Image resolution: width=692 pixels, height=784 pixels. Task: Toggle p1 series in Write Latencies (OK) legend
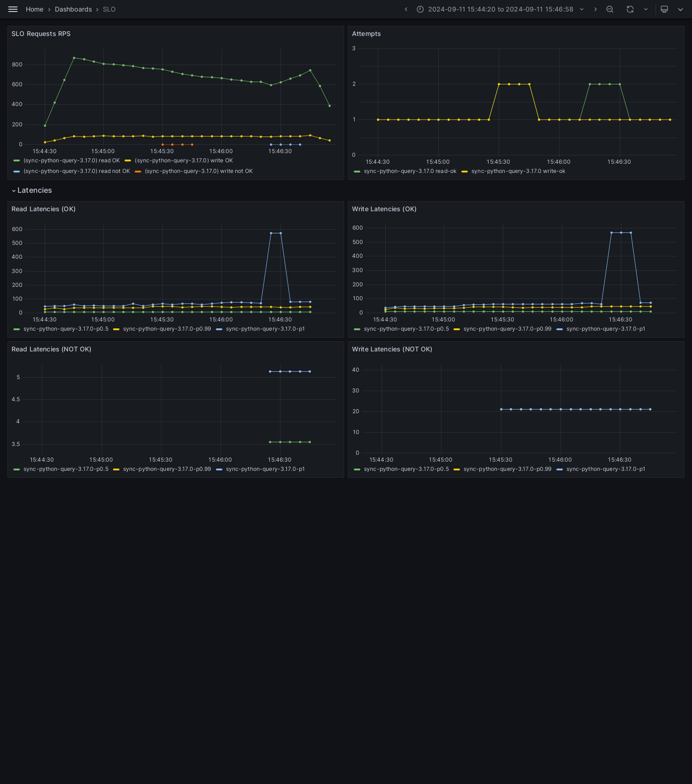click(606, 329)
